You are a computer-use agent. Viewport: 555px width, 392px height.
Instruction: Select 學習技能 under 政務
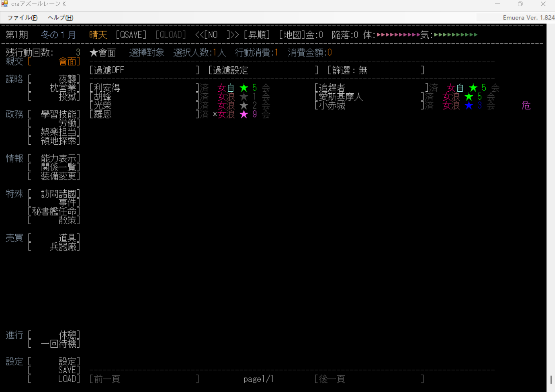pos(54,114)
